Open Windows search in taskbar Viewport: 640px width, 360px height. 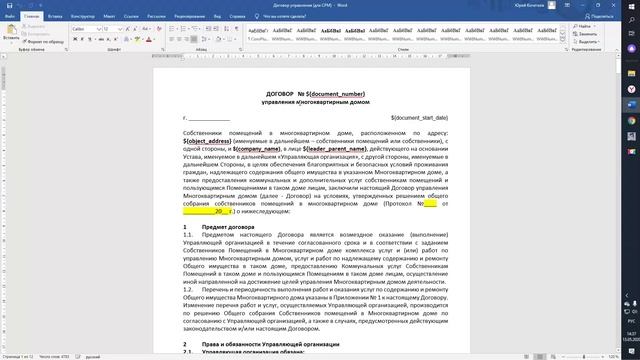tap(632, 20)
